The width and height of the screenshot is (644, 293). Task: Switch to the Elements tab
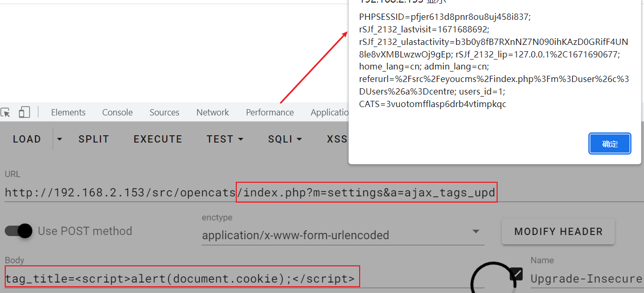point(68,112)
